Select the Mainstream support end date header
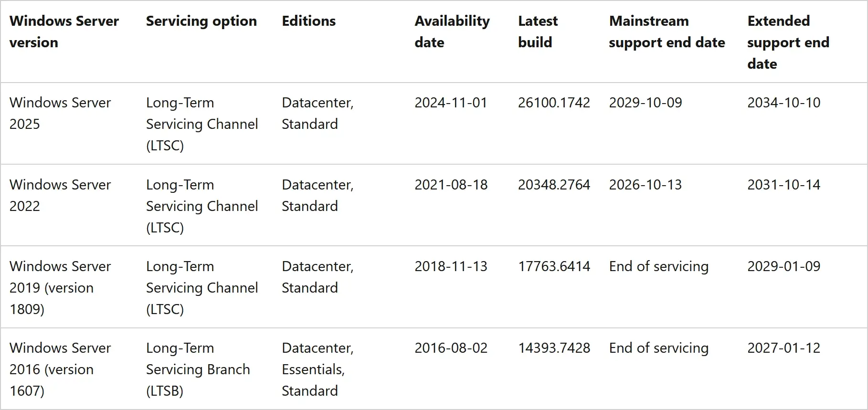Screen dimensions: 868x410 click(x=667, y=32)
